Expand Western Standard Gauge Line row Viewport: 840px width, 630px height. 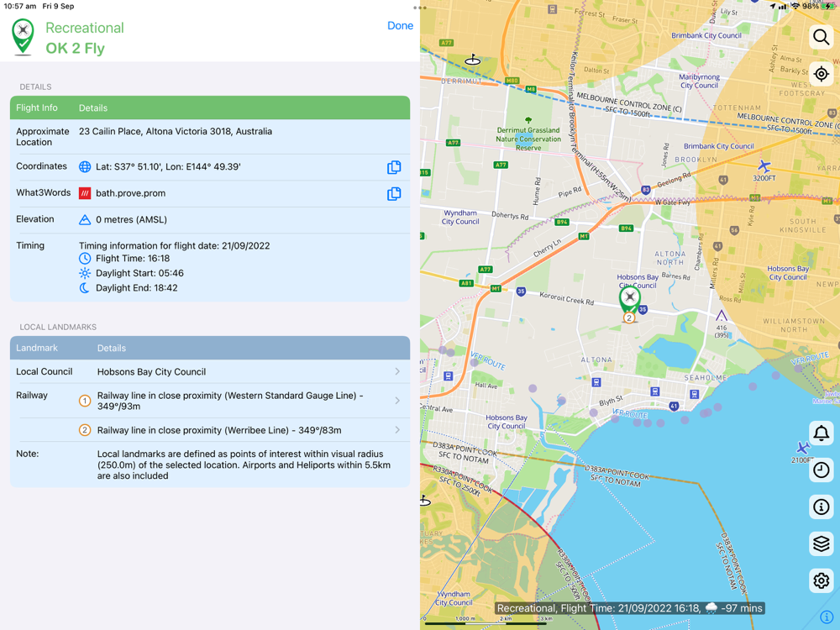pyautogui.click(x=210, y=401)
